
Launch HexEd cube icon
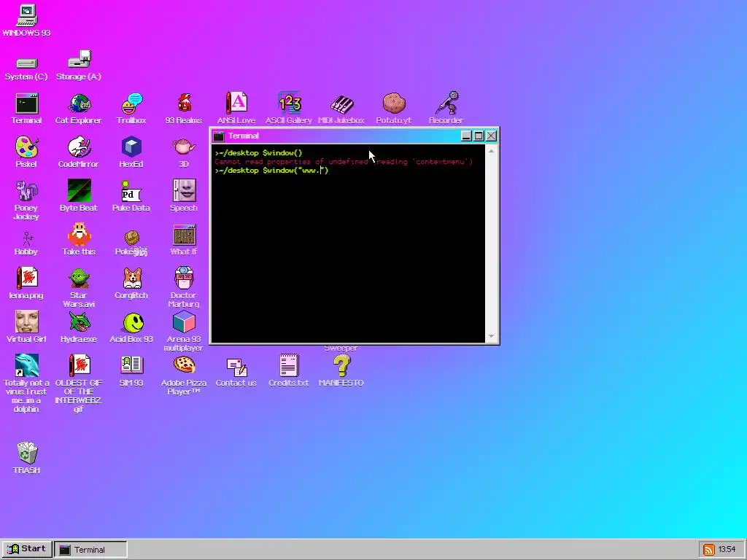tap(131, 152)
